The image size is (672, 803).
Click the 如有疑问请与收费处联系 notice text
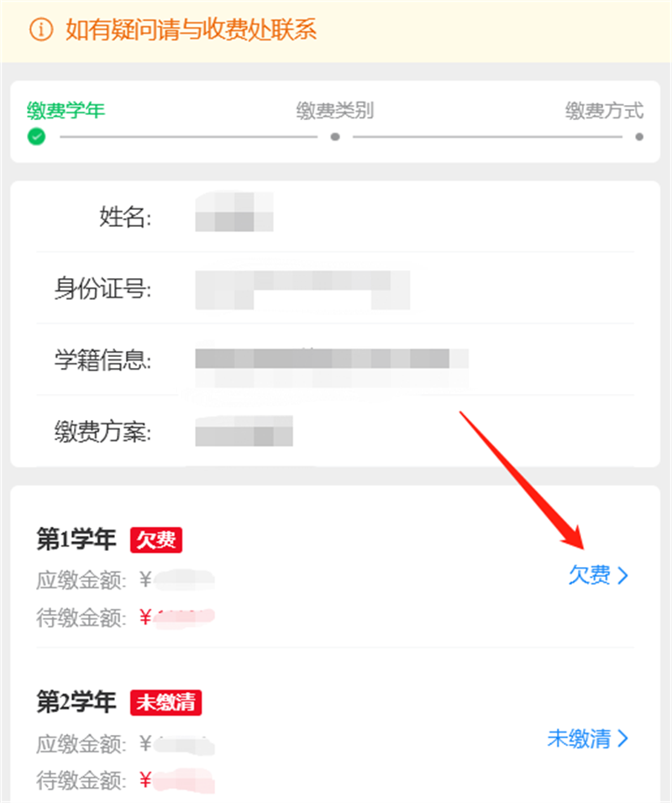coord(191,29)
